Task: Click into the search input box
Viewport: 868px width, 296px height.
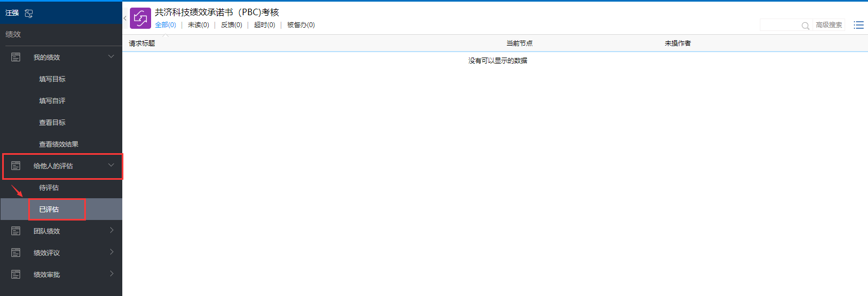Action: 779,26
